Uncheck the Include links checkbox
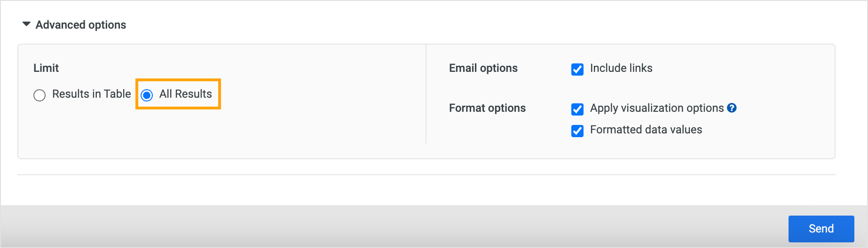Image resolution: width=868 pixels, height=248 pixels. pyautogui.click(x=577, y=70)
